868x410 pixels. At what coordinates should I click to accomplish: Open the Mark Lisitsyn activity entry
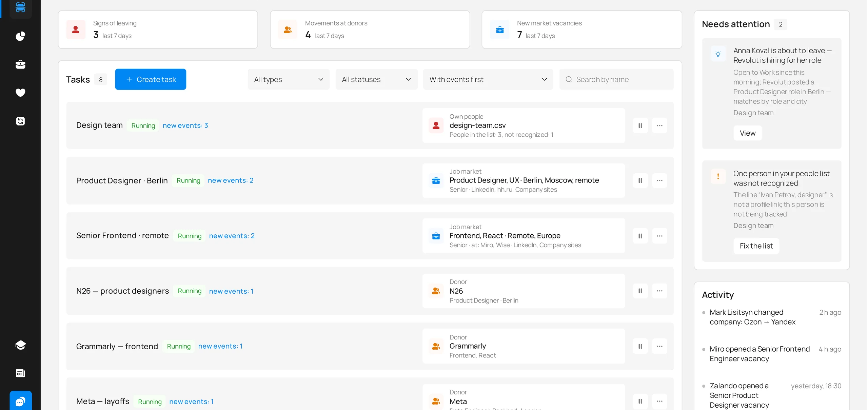pyautogui.click(x=772, y=317)
